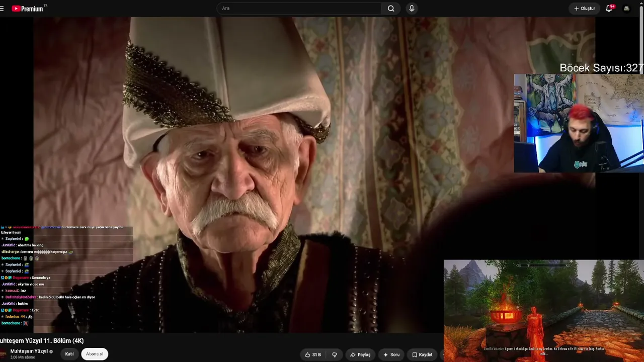Click chat username "dilscharge"

coord(10,252)
